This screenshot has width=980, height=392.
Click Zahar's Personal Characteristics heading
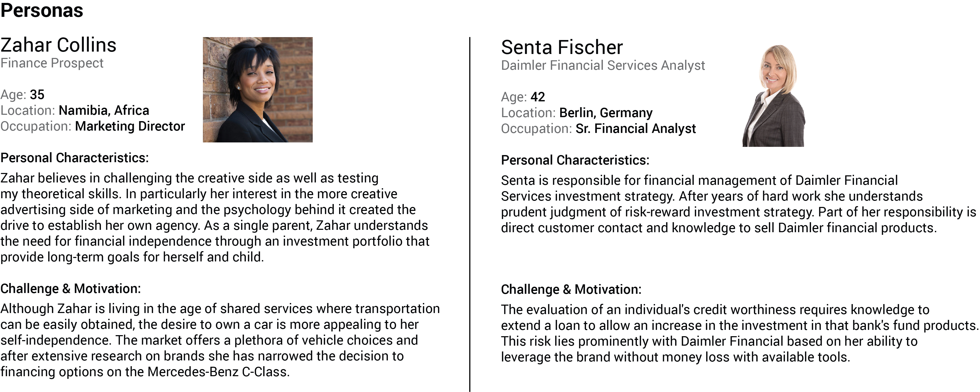tap(74, 158)
